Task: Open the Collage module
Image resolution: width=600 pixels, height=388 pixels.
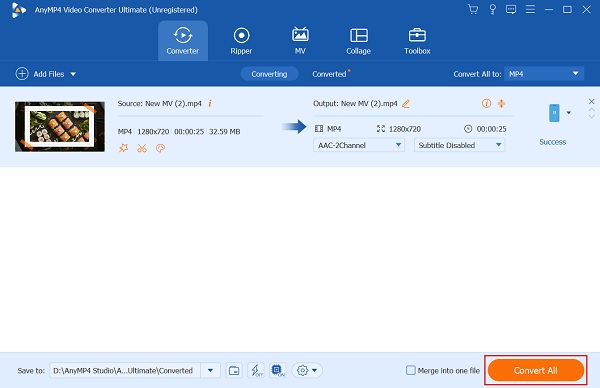Action: 359,41
